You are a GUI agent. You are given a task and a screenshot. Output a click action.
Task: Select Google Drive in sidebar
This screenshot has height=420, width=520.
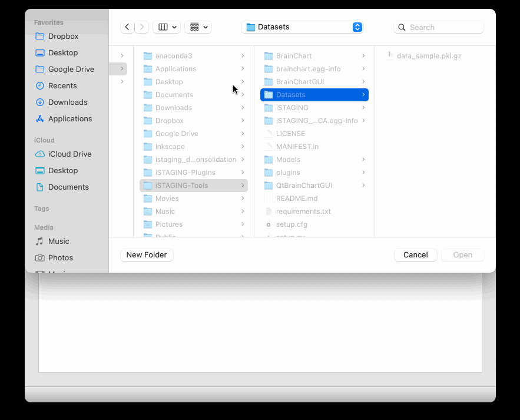(65, 69)
